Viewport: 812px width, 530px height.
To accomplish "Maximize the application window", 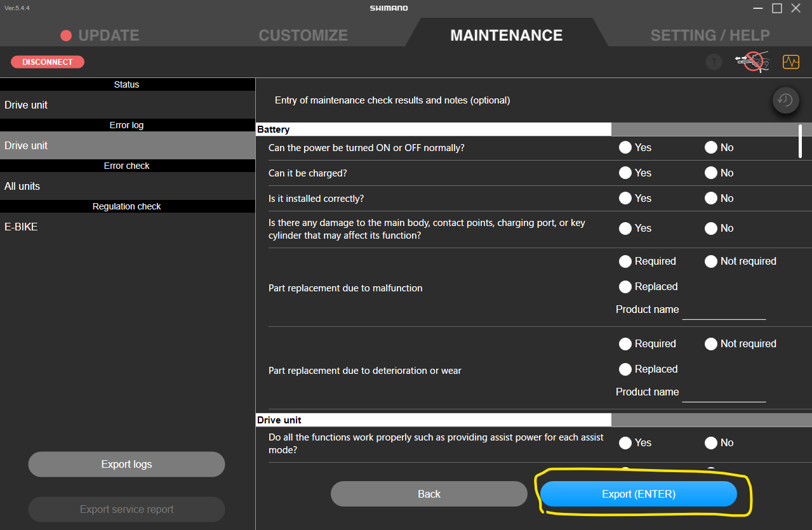I will click(776, 8).
